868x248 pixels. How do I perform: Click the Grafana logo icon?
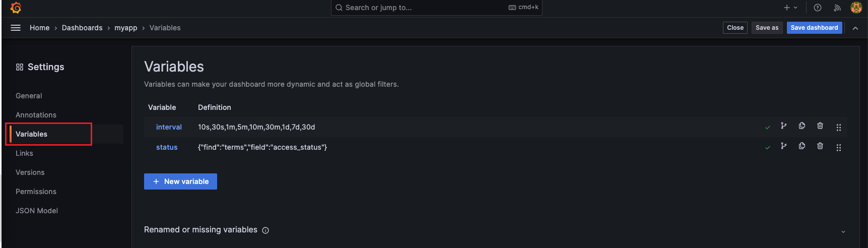(x=16, y=8)
